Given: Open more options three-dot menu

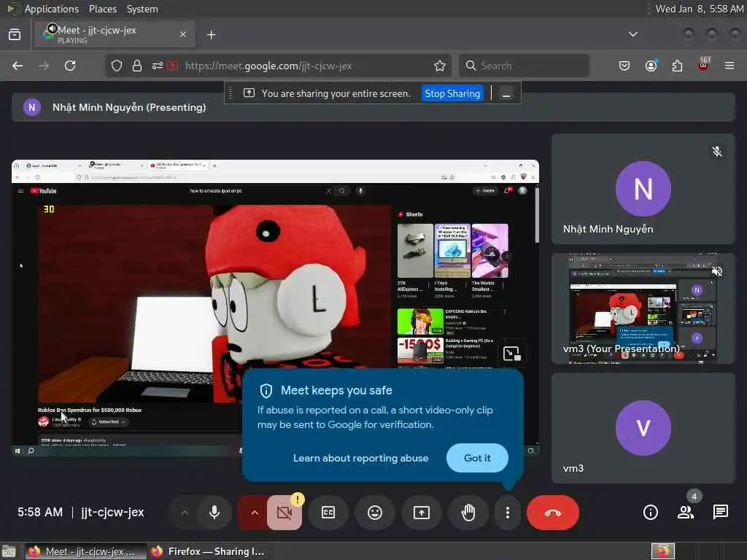Looking at the screenshot, I should pos(508,513).
